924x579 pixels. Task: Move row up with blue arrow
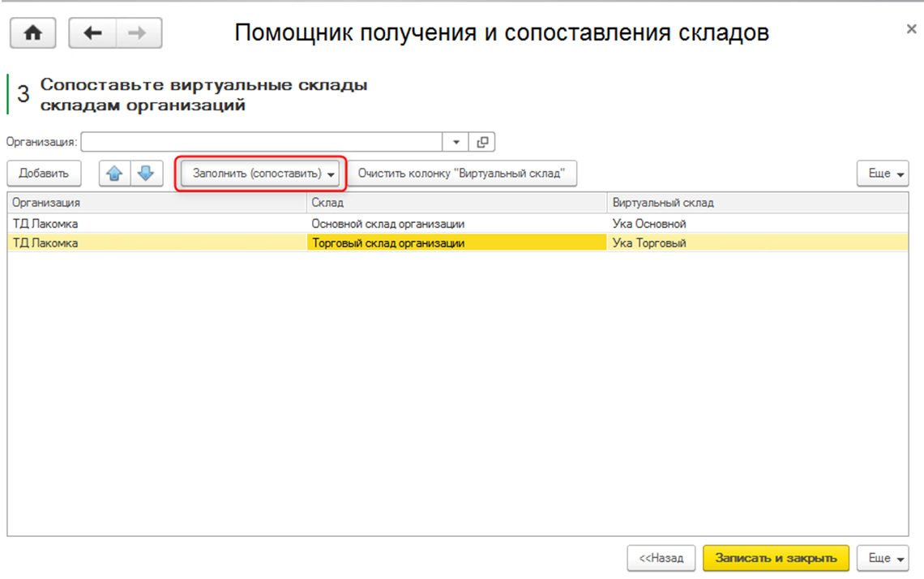115,173
